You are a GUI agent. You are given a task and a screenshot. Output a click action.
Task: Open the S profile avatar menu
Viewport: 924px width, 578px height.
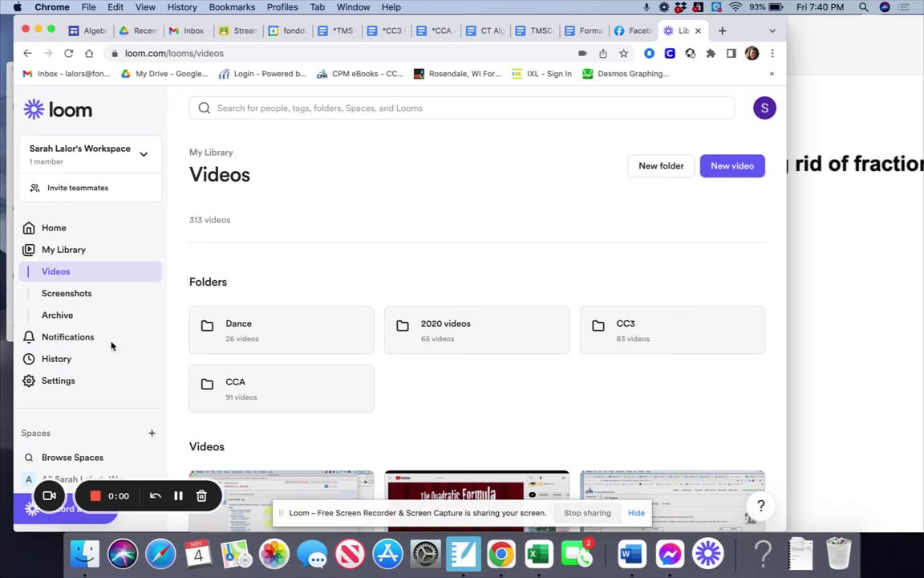[x=764, y=108]
